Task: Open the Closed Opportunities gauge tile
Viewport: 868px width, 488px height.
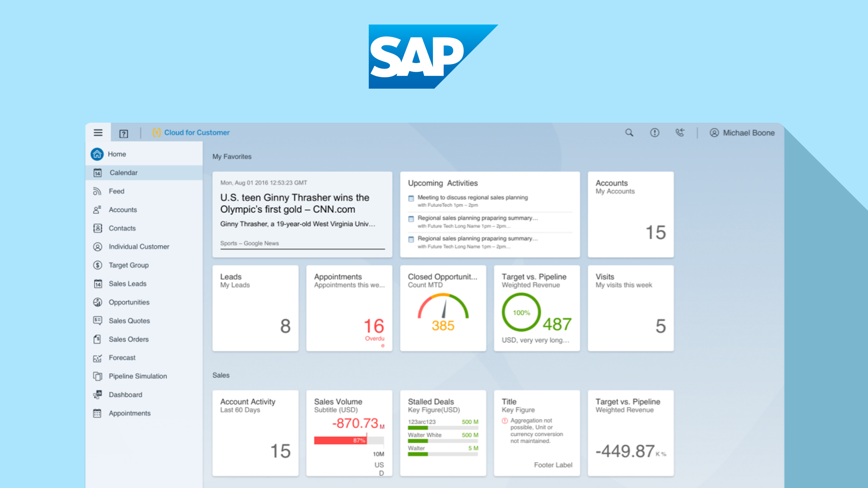Action: (x=443, y=308)
